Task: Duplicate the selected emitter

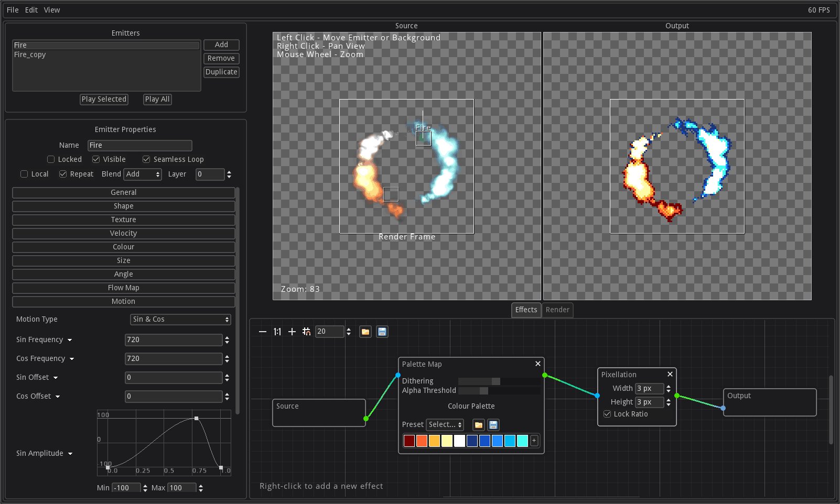Action: point(221,72)
